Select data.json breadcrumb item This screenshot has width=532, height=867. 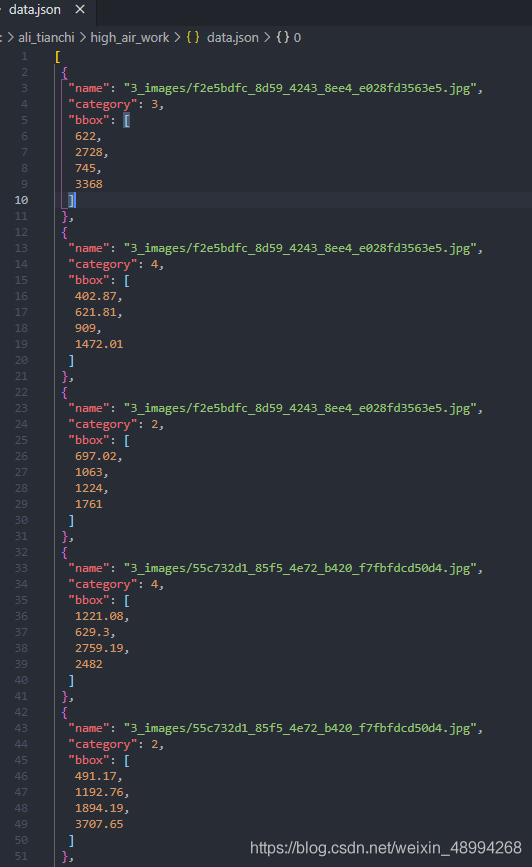[232, 38]
